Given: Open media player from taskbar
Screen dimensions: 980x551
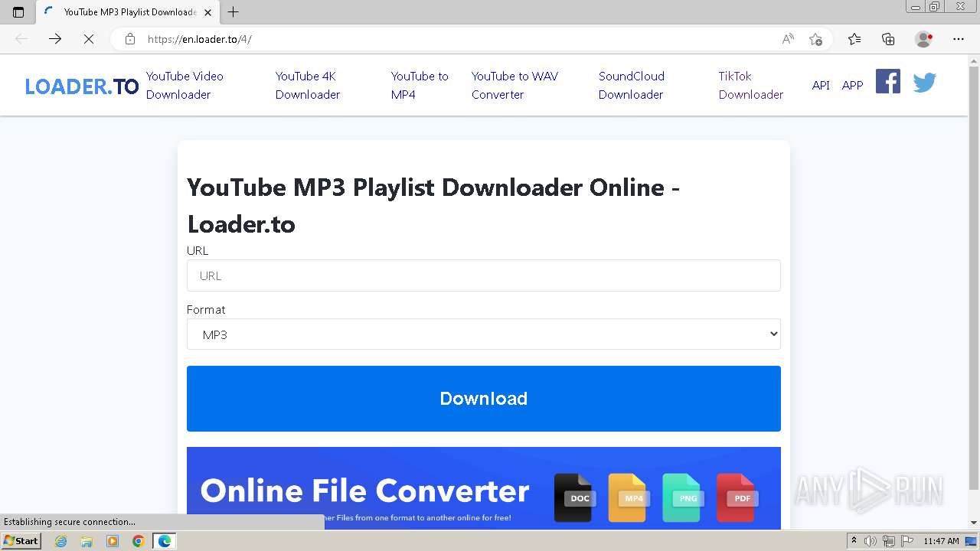Looking at the screenshot, I should tap(113, 541).
